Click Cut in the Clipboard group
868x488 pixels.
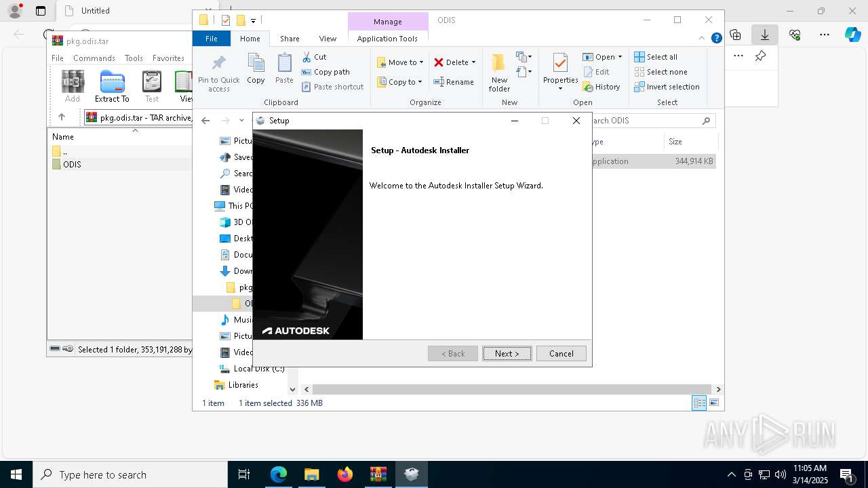pos(314,57)
